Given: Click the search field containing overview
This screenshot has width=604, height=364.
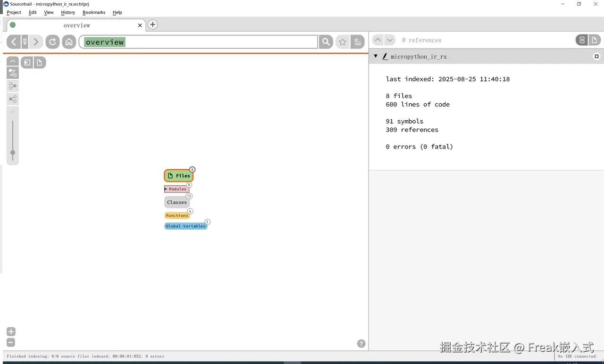Looking at the screenshot, I should (198, 42).
